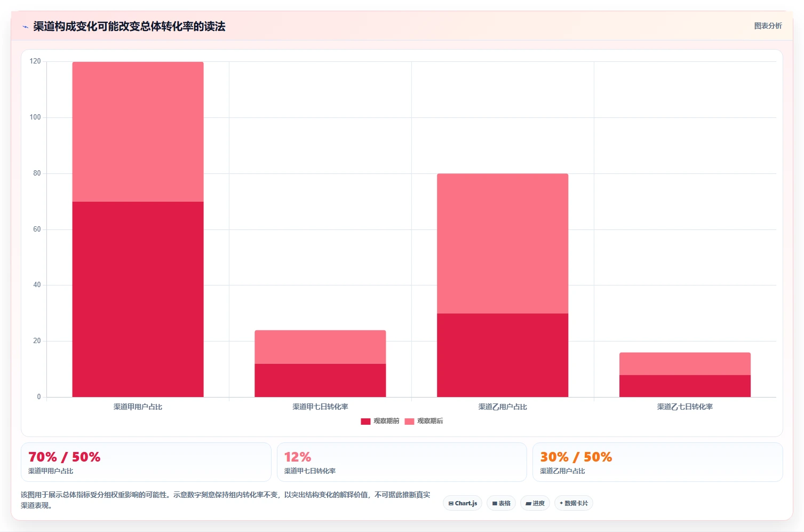Click the 12% stat value
Viewport: 804px width, 532px height.
298,457
